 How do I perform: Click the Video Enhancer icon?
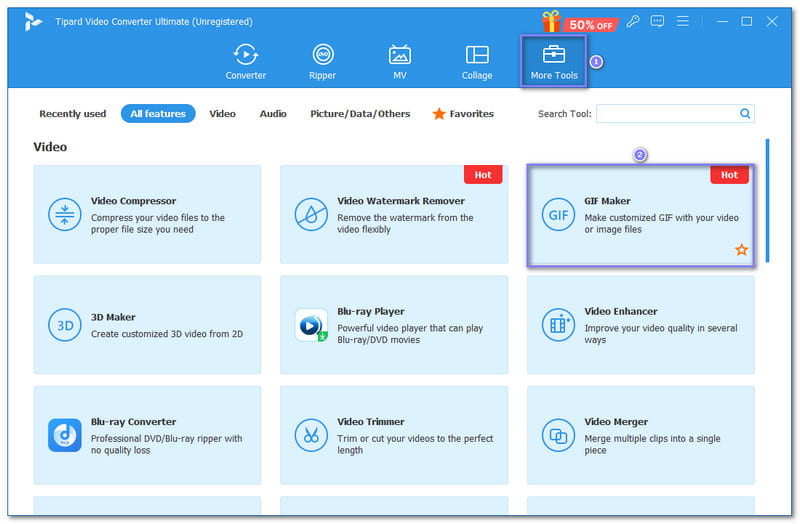[558, 325]
